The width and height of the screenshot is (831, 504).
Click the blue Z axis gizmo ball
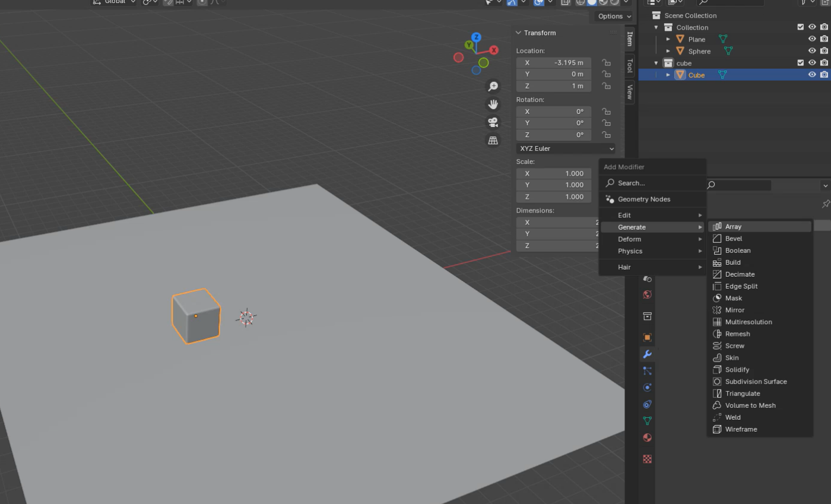[476, 37]
